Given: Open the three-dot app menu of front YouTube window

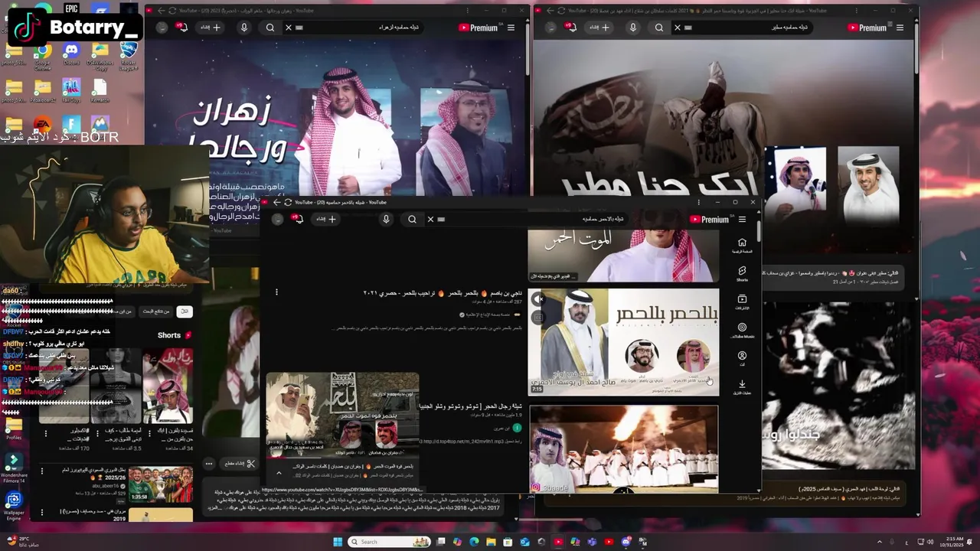Looking at the screenshot, I should pos(698,202).
